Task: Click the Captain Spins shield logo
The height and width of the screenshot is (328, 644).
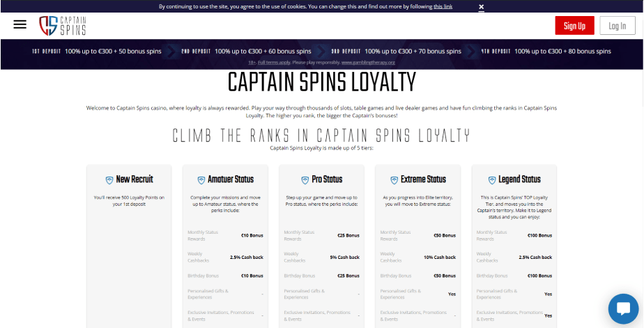Action: 63,26
